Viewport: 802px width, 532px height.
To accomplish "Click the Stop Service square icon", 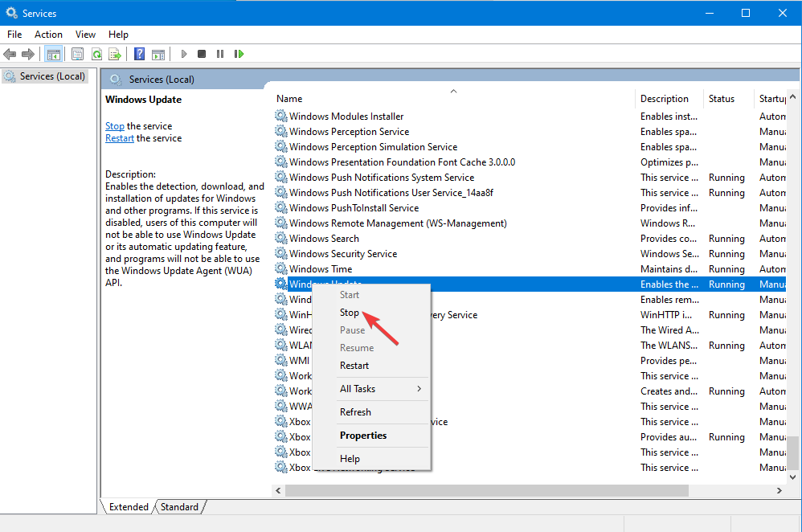I will [x=202, y=54].
